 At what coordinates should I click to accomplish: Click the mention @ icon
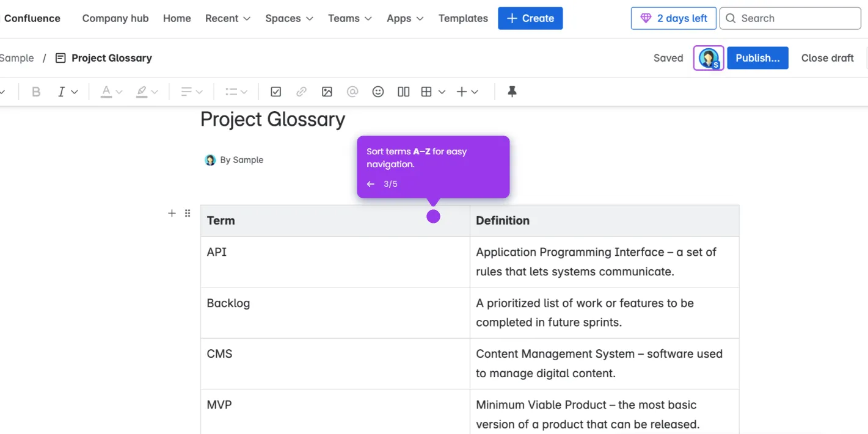pyautogui.click(x=352, y=92)
